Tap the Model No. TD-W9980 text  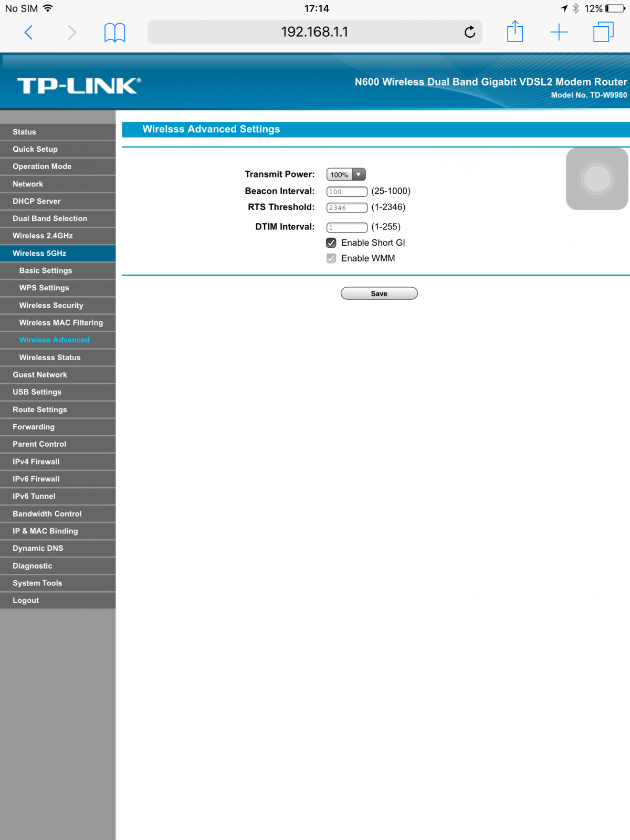589,95
